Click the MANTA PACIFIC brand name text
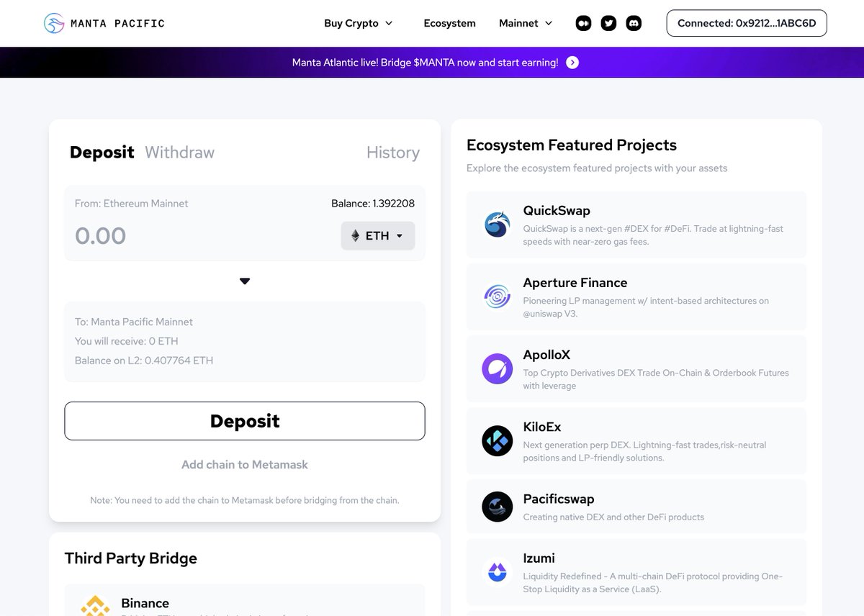 (118, 24)
